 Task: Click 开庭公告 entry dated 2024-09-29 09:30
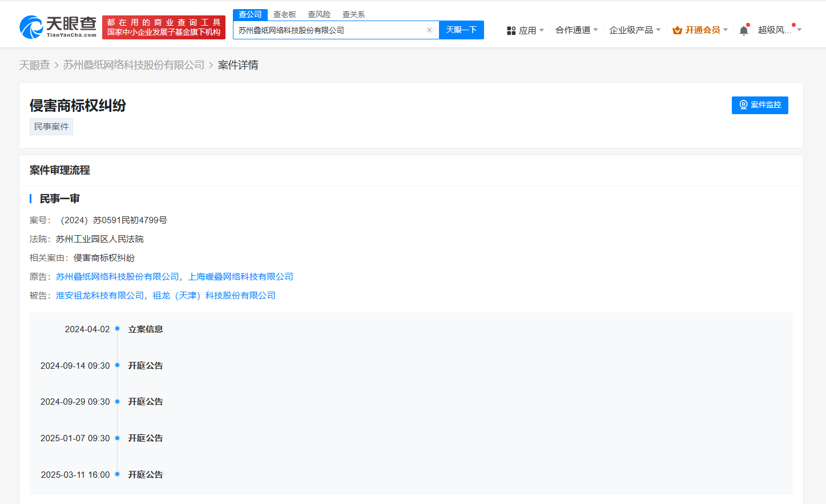pyautogui.click(x=146, y=402)
